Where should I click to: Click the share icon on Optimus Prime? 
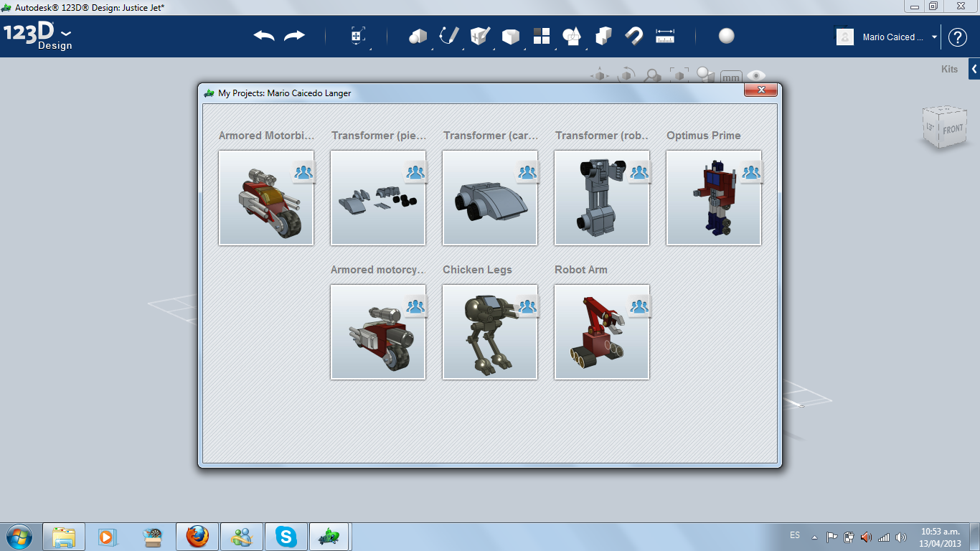tap(751, 172)
